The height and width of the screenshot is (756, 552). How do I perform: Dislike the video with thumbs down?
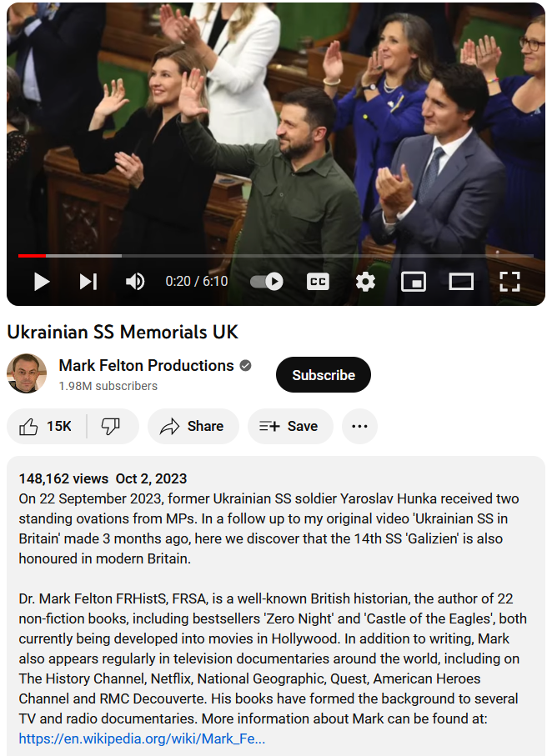(x=111, y=427)
